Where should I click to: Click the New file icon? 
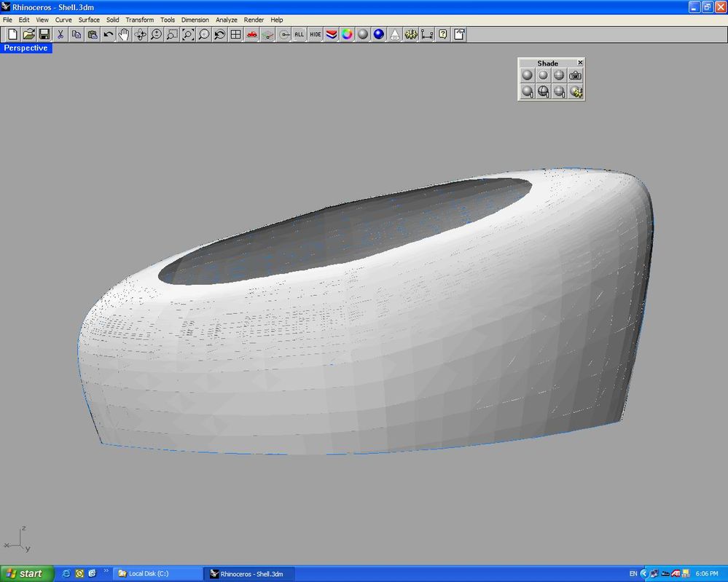pyautogui.click(x=12, y=34)
